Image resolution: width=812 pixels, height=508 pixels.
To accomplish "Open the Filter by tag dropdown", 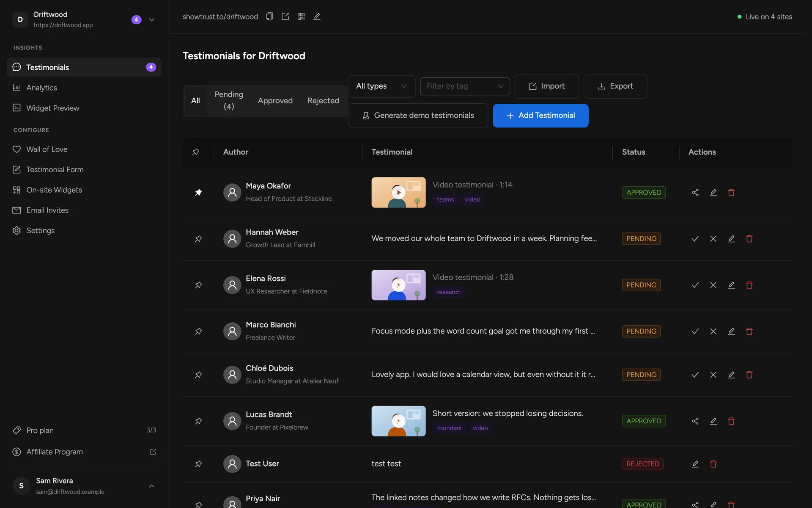I will pos(465,86).
